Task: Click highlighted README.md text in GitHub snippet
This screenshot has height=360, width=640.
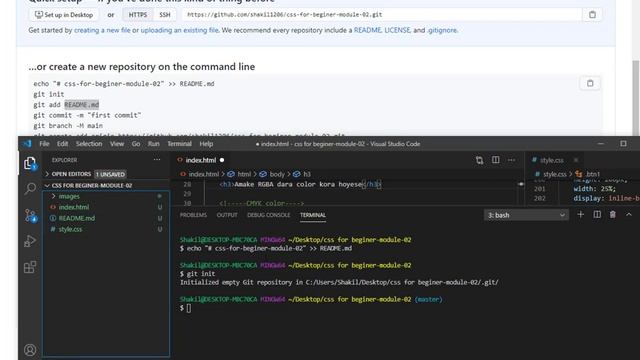Action: [82, 105]
